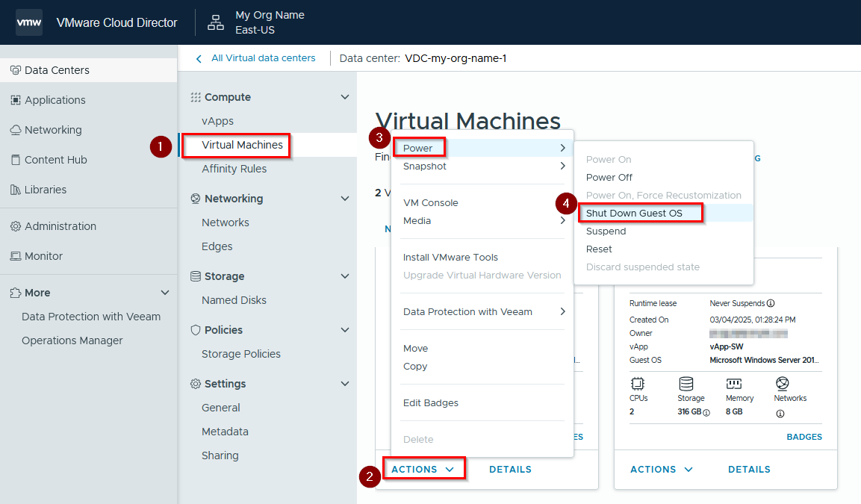The image size is (861, 504).
Task: Click the Networking cloud icon in the sidebar
Action: [x=16, y=130]
